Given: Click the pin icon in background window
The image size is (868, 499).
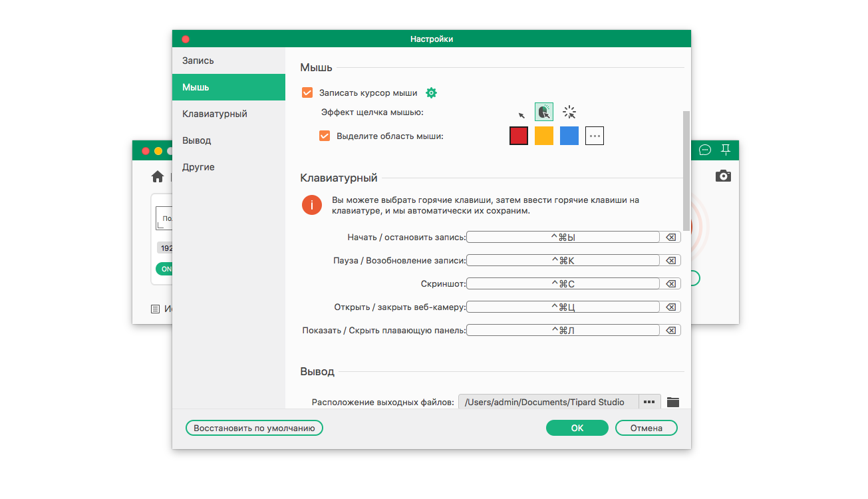Looking at the screenshot, I should pos(726,150).
